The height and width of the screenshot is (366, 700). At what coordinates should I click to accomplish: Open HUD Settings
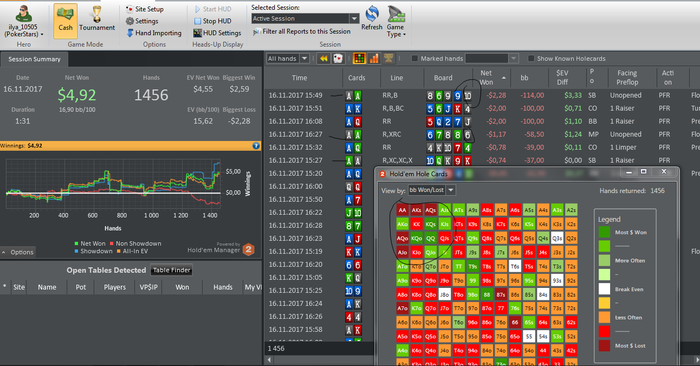(217, 33)
